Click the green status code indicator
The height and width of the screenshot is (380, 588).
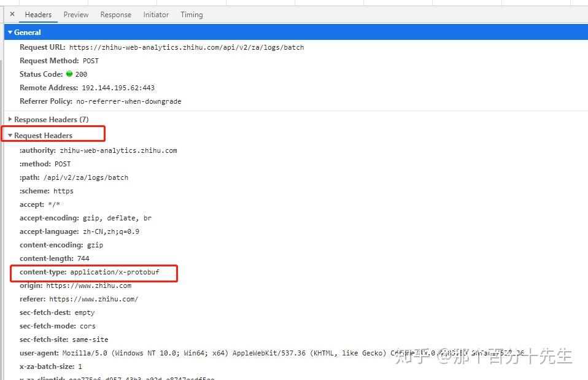pyautogui.click(x=69, y=74)
